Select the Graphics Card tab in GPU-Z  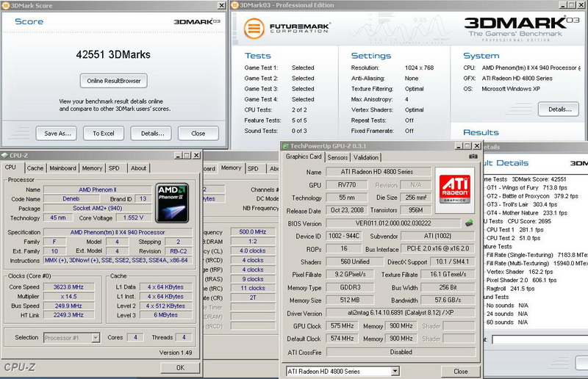pyautogui.click(x=304, y=156)
